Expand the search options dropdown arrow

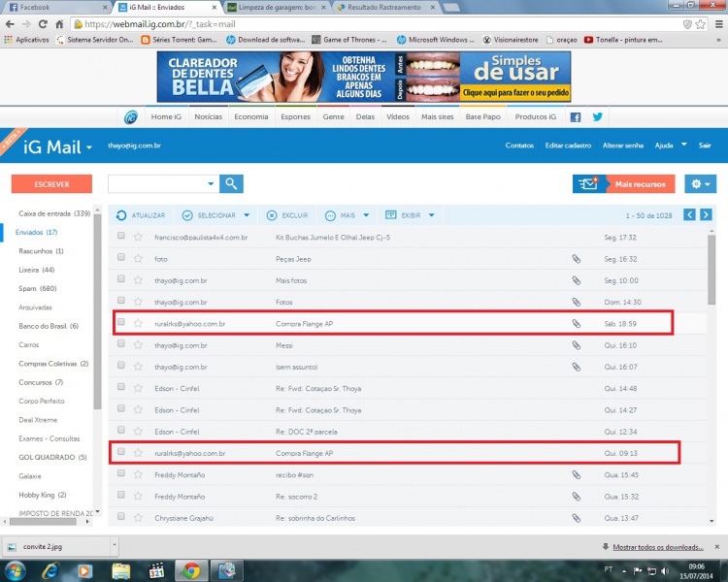click(x=211, y=183)
